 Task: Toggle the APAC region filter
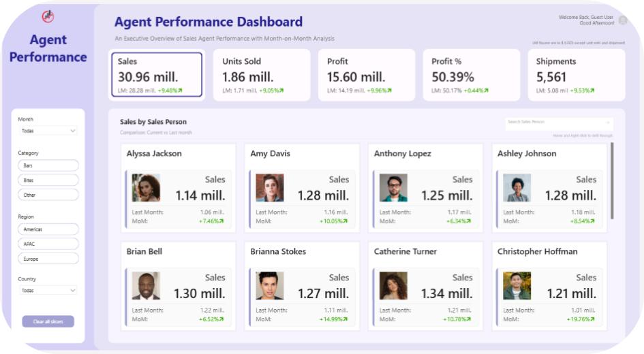48,244
